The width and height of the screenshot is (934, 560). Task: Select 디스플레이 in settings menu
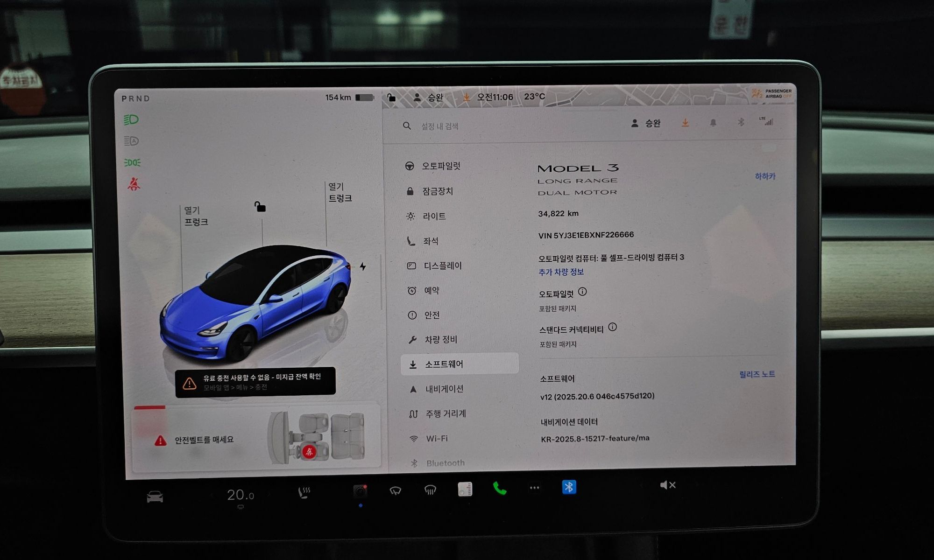[442, 266]
